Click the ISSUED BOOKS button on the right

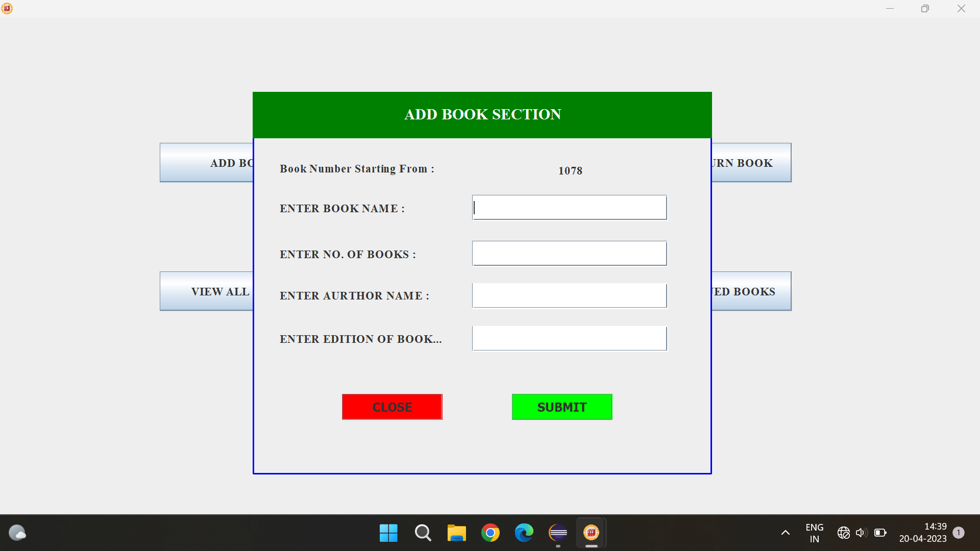tap(751, 291)
